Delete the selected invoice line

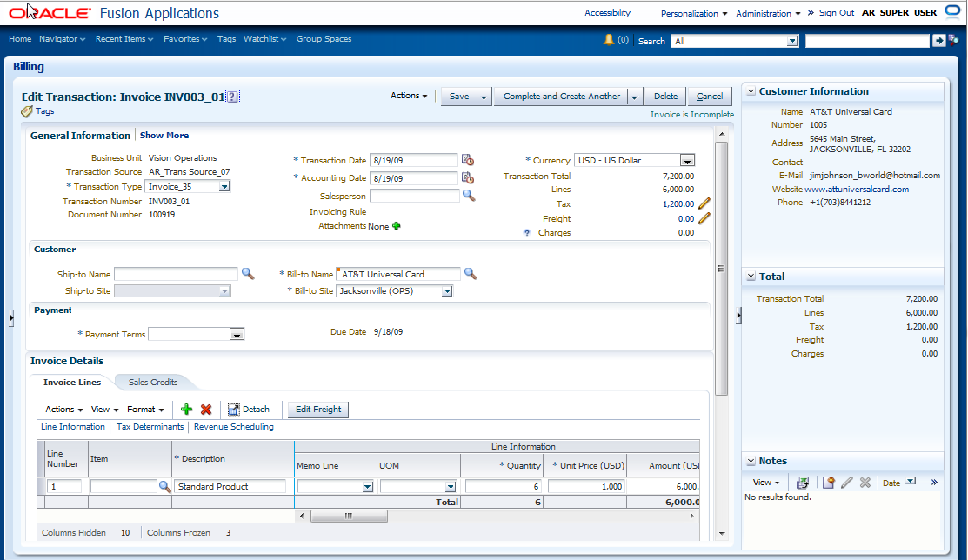(x=206, y=410)
